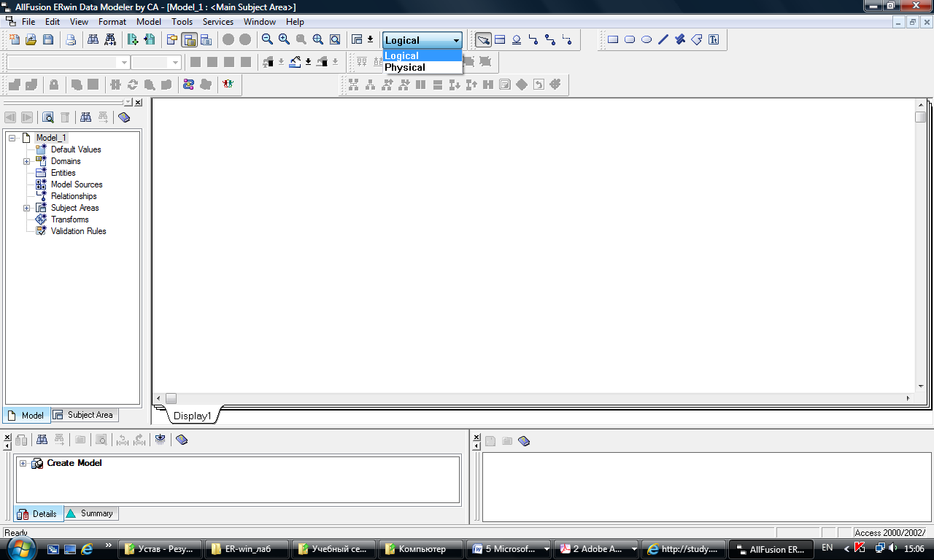Open Windows Start button

(x=21, y=548)
